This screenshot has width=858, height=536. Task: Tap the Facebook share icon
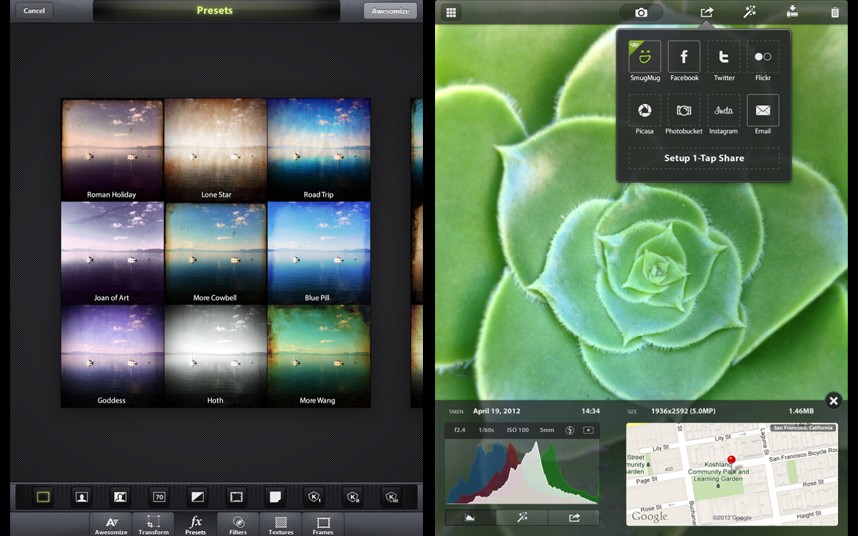point(684,56)
